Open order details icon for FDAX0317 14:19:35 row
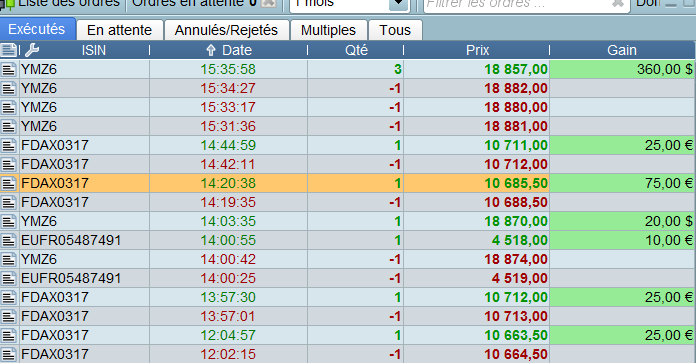696x363 pixels. [9, 202]
